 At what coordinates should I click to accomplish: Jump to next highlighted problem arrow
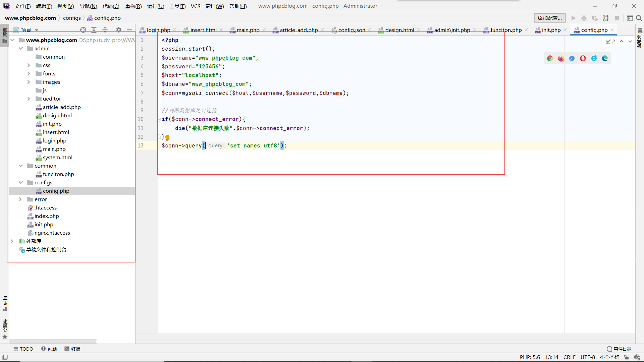(630, 41)
